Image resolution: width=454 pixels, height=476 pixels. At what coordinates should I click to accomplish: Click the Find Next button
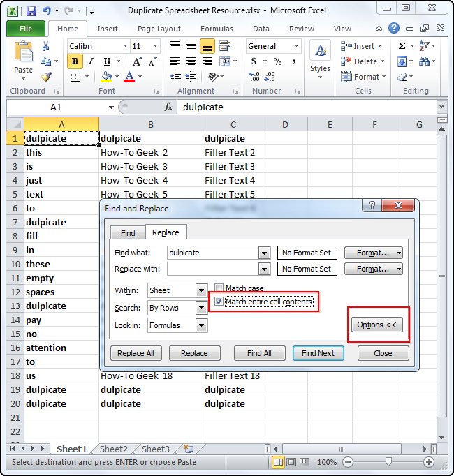318,353
